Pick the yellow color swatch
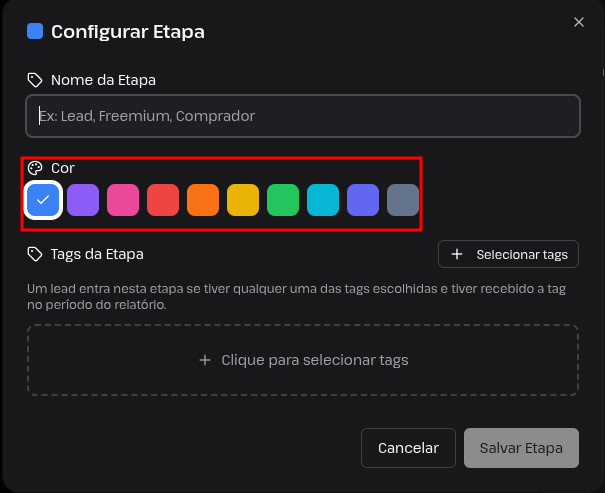 [x=243, y=200]
